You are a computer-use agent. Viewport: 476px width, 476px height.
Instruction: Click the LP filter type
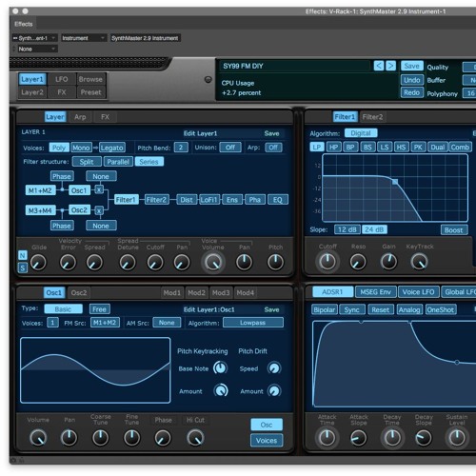click(317, 147)
